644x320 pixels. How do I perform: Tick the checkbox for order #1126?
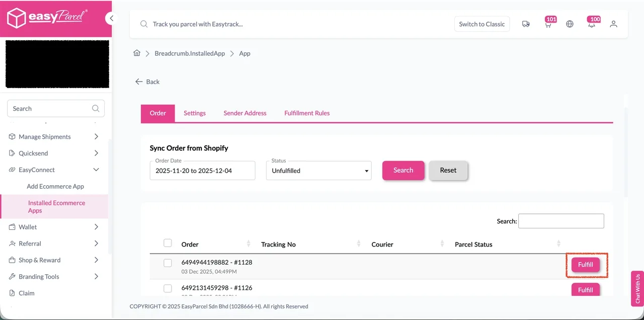(x=168, y=288)
